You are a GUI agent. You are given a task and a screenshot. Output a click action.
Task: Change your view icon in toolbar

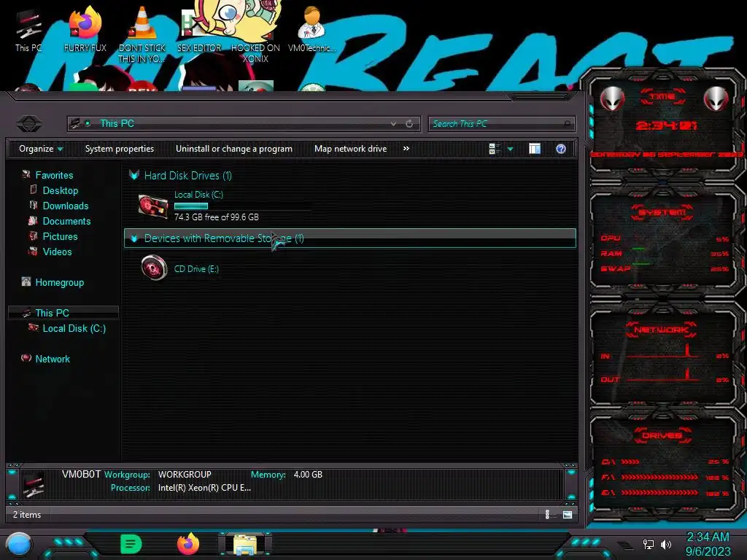pyautogui.click(x=494, y=149)
